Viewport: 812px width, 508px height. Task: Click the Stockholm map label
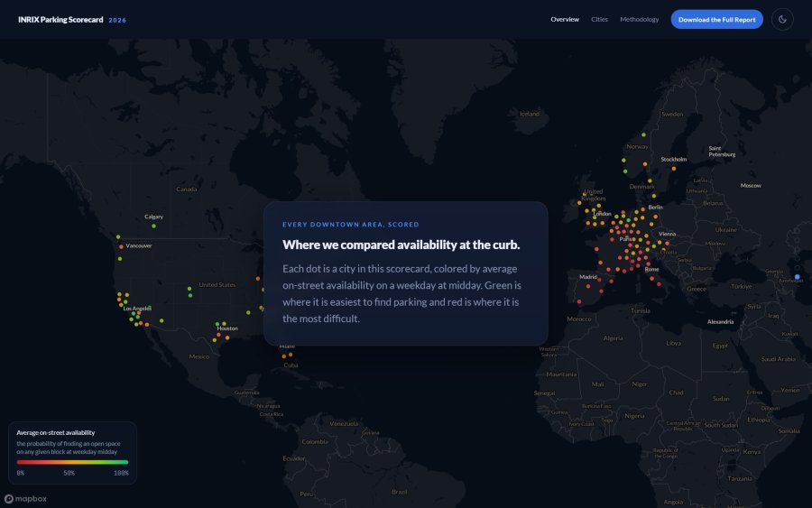coord(674,160)
